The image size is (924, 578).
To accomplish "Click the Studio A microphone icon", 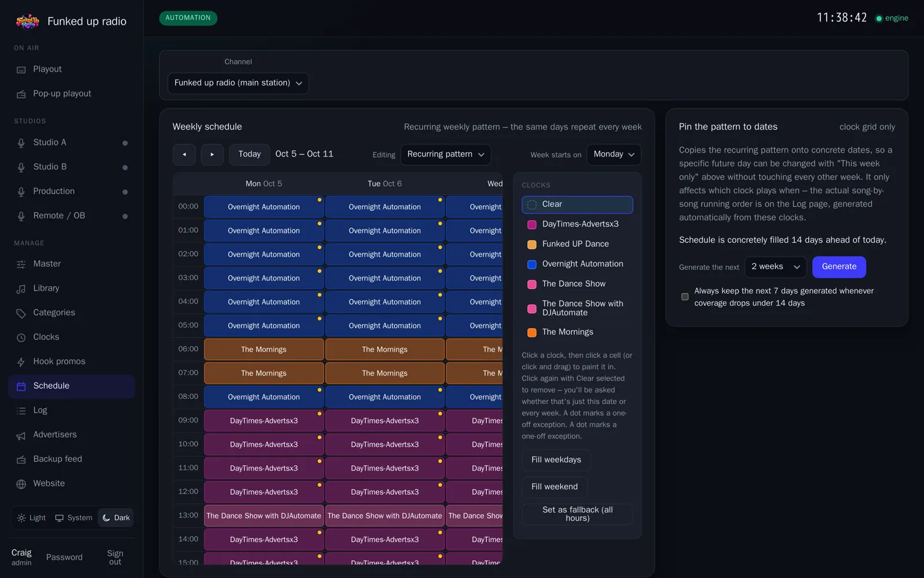I will 21,143.
